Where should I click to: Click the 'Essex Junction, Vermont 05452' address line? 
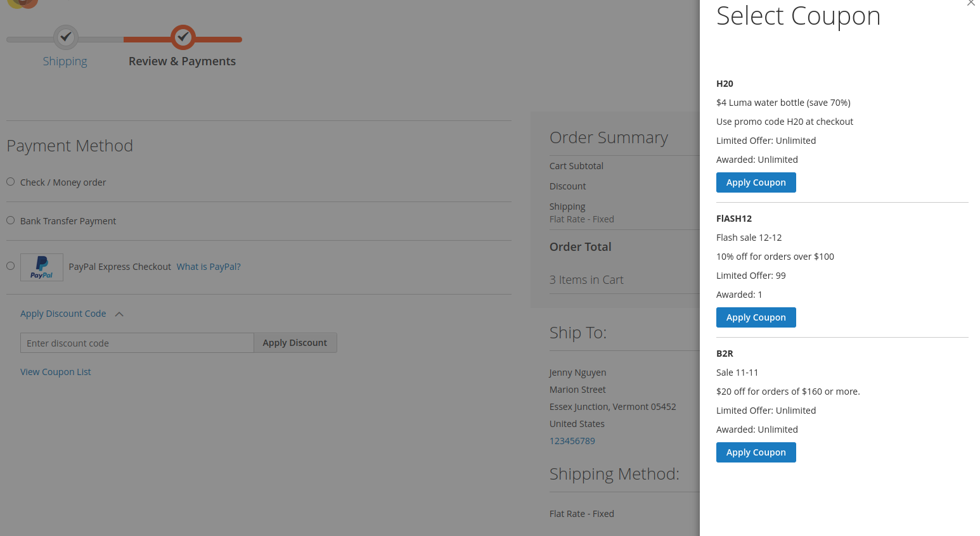613,407
